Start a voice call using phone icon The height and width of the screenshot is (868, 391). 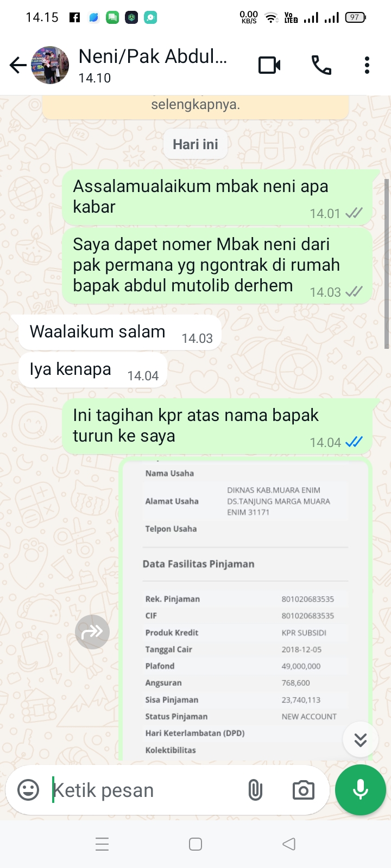(321, 66)
